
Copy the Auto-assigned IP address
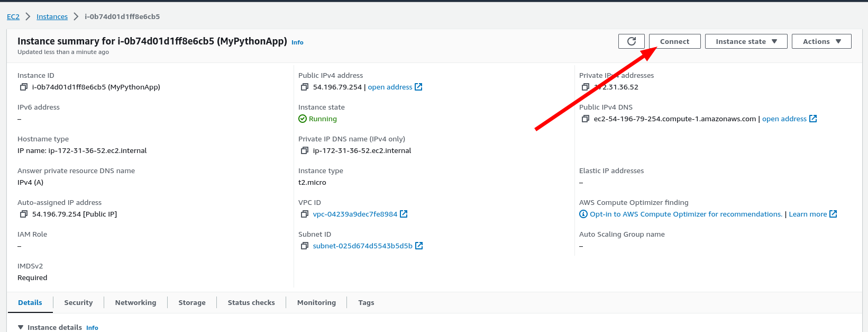[x=24, y=214]
